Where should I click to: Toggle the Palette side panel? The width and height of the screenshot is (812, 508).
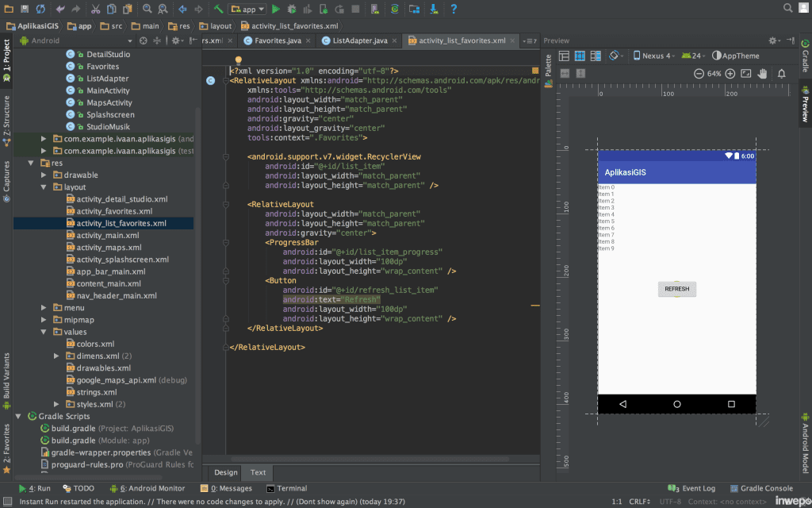tap(548, 65)
